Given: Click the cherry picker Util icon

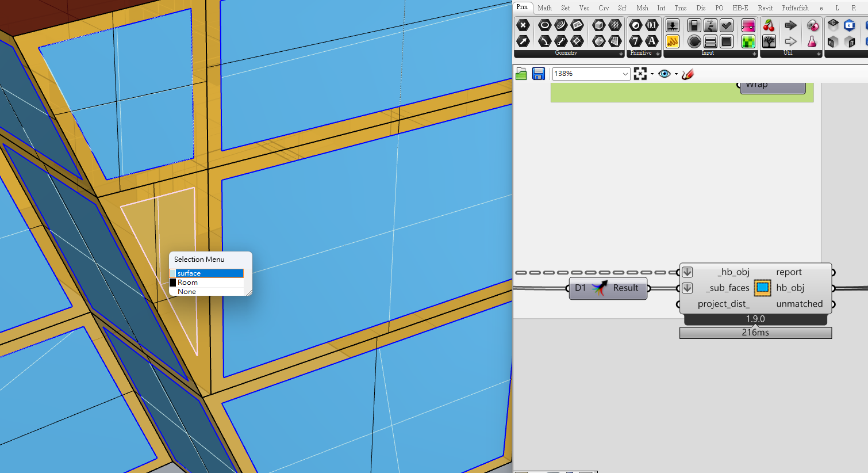Looking at the screenshot, I should click(769, 25).
